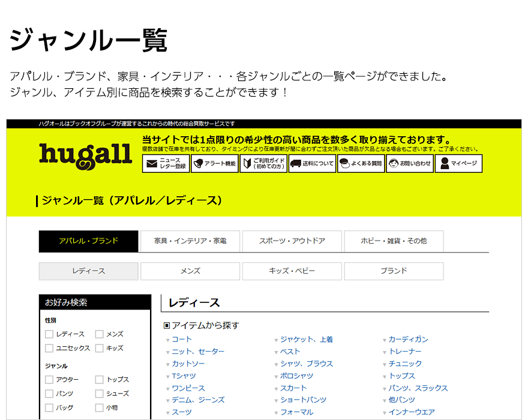Click the arrow marker beside トレーナー
528x420 pixels.
click(385, 352)
